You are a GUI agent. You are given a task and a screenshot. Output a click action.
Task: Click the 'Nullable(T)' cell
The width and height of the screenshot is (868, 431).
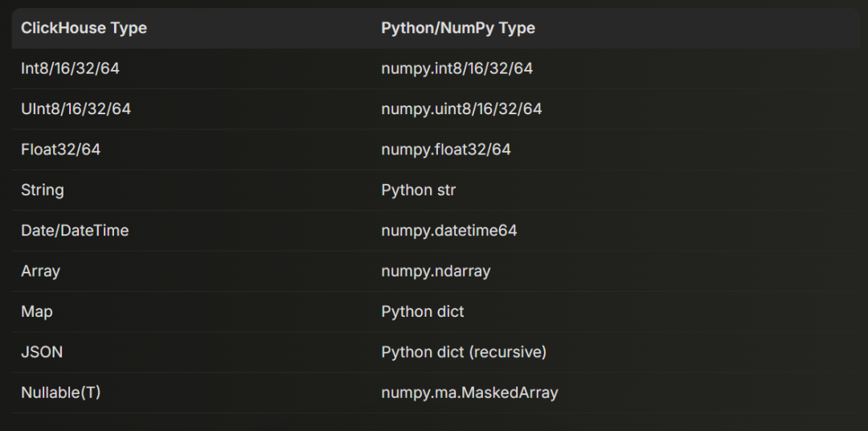click(61, 392)
